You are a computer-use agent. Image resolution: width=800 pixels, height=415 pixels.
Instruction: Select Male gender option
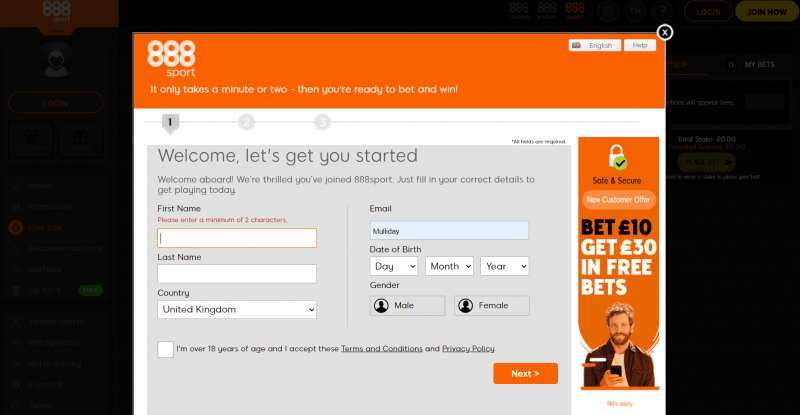pyautogui.click(x=407, y=305)
